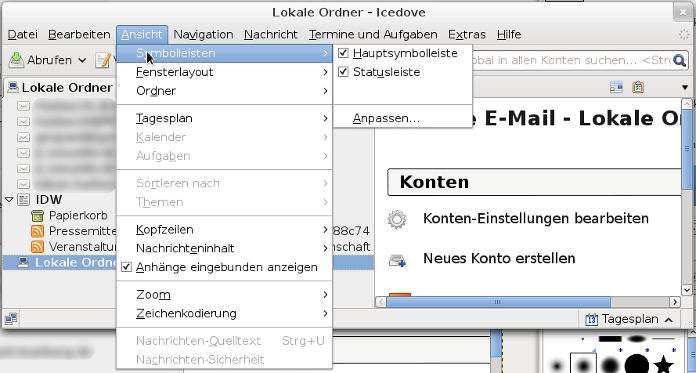Open the account settings gear icon

(397, 219)
